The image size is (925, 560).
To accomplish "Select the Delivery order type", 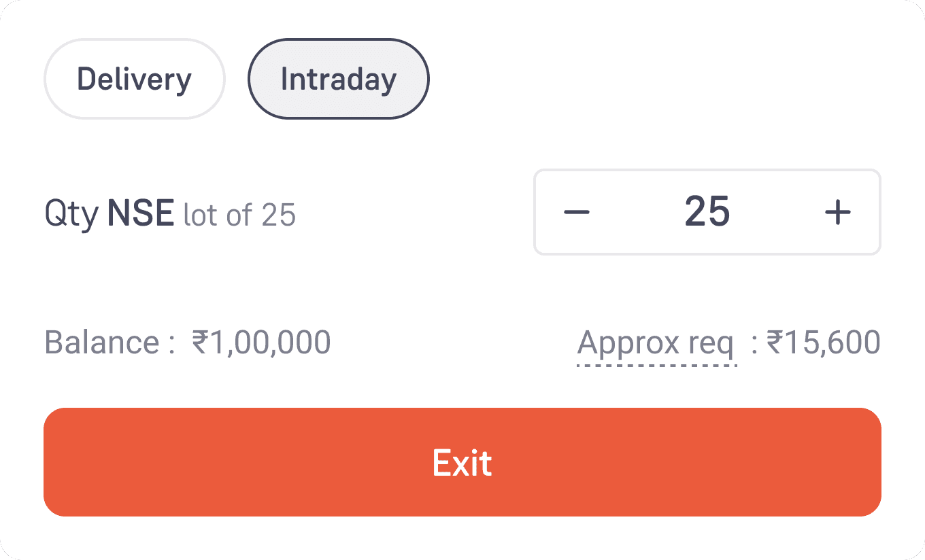I will [x=134, y=79].
